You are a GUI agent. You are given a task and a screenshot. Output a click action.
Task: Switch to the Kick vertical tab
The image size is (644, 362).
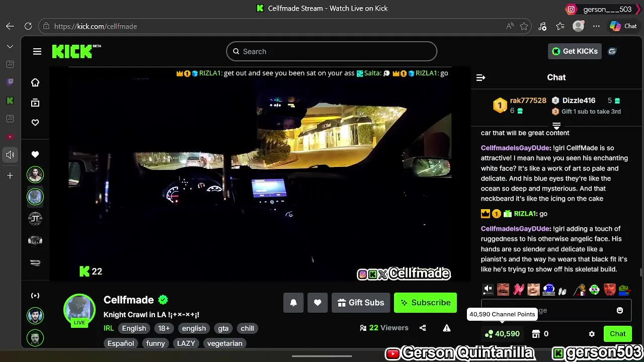[x=10, y=101]
